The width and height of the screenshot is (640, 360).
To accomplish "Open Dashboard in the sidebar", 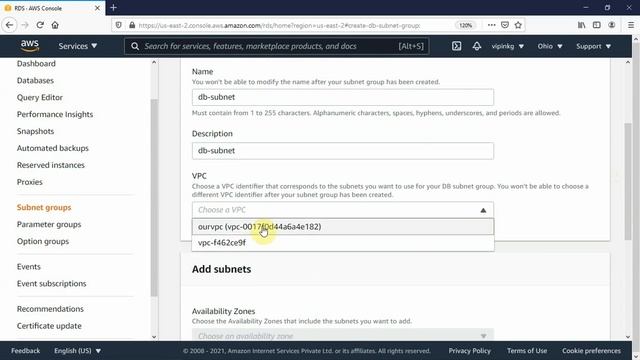I will pyautogui.click(x=36, y=64).
